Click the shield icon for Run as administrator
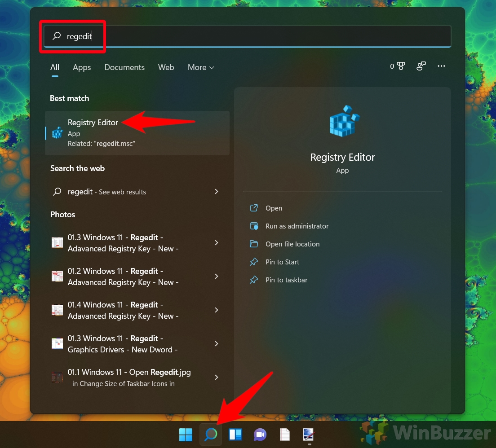The width and height of the screenshot is (496, 448). click(x=254, y=226)
